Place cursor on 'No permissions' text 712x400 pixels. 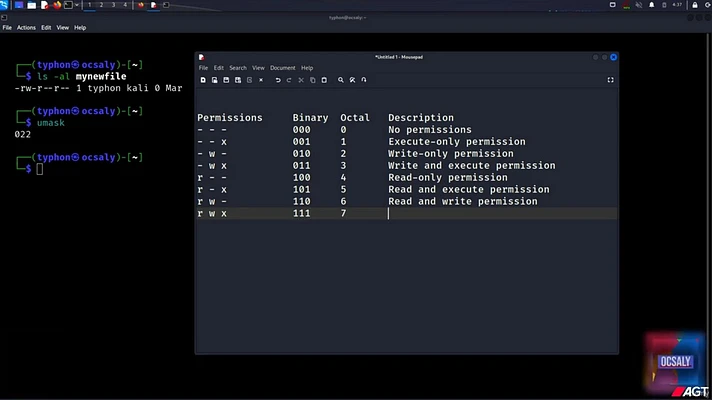[x=430, y=130]
